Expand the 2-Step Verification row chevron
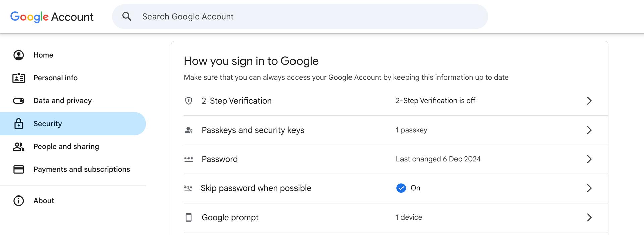Viewport: 644px width, 235px height. (x=589, y=101)
